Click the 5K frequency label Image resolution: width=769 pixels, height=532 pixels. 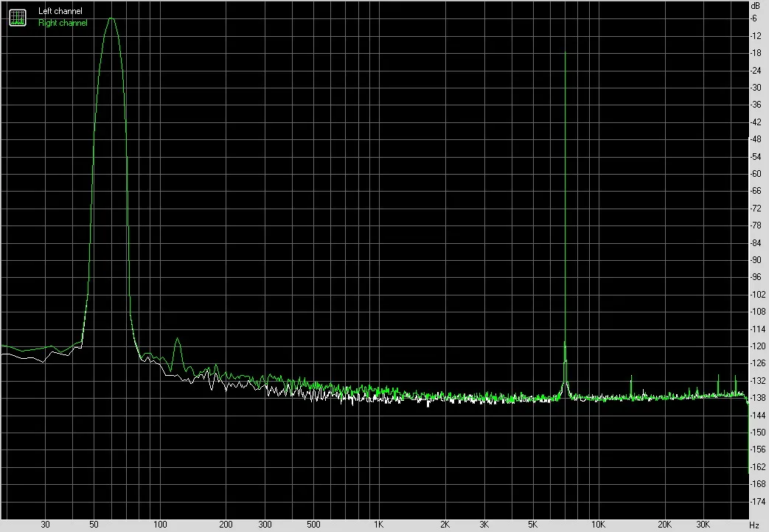(532, 525)
